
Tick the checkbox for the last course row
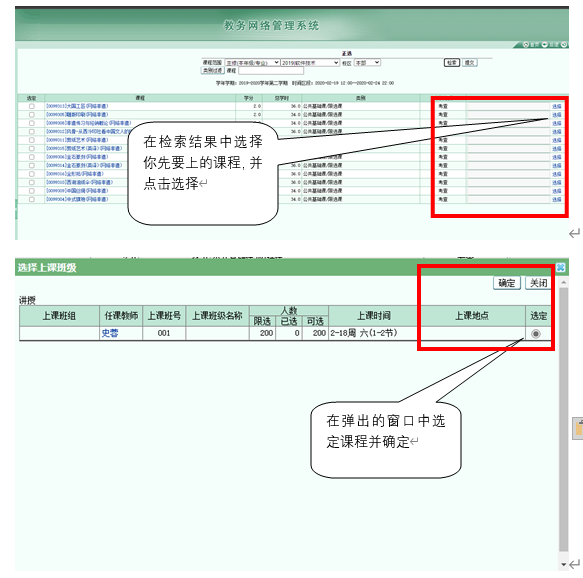tap(32, 200)
